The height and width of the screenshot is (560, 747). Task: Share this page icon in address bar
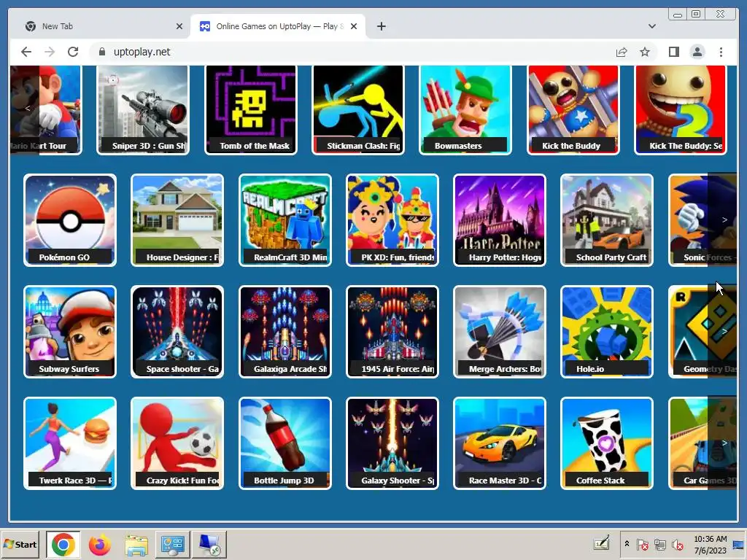click(622, 52)
